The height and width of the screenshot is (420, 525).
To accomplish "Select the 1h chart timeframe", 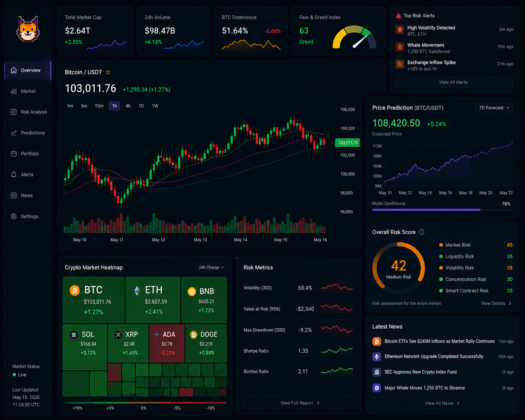I will pyautogui.click(x=115, y=106).
